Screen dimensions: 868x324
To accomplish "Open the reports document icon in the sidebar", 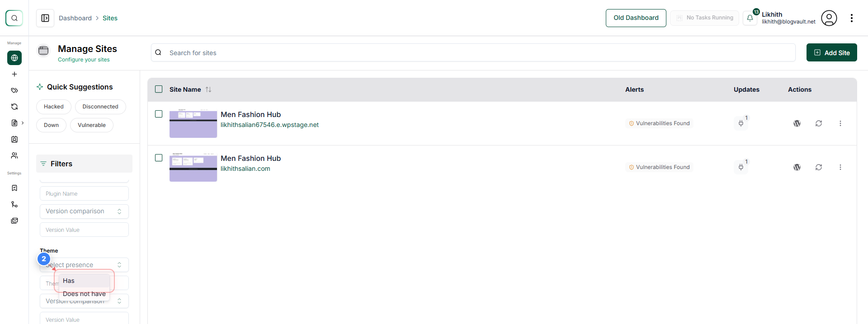I will (14, 123).
